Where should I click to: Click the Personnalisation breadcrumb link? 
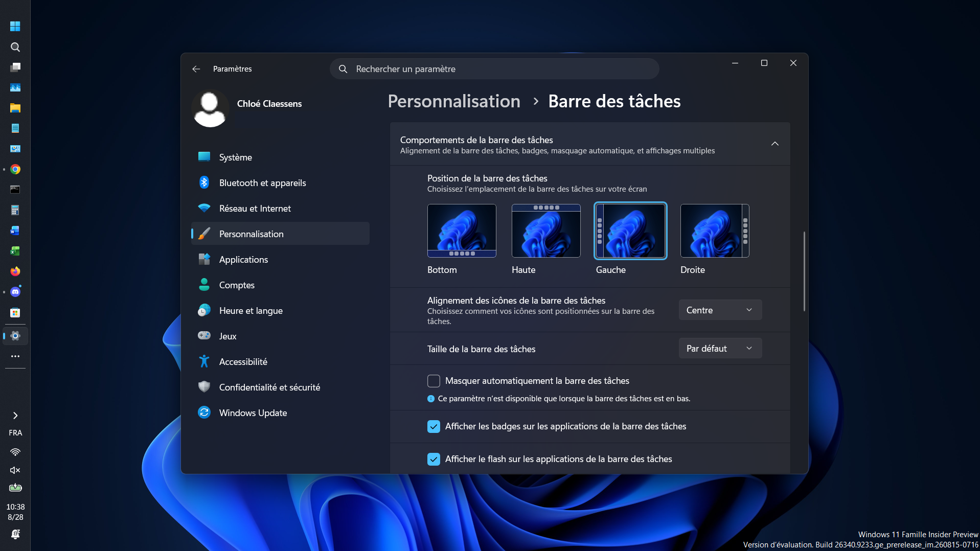tap(454, 101)
